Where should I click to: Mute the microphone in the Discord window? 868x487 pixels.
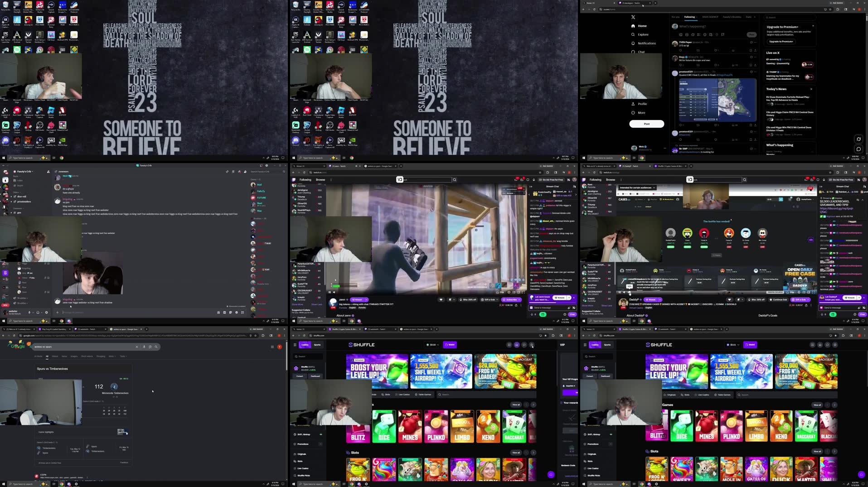click(x=29, y=312)
